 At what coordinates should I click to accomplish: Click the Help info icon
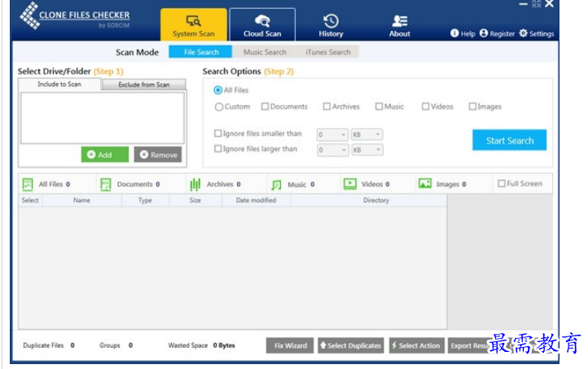[x=454, y=33]
